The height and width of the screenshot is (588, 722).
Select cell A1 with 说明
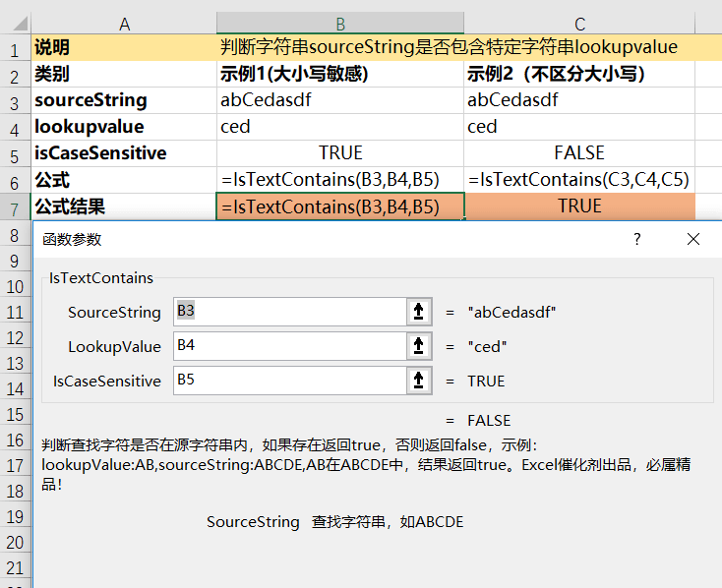click(124, 47)
